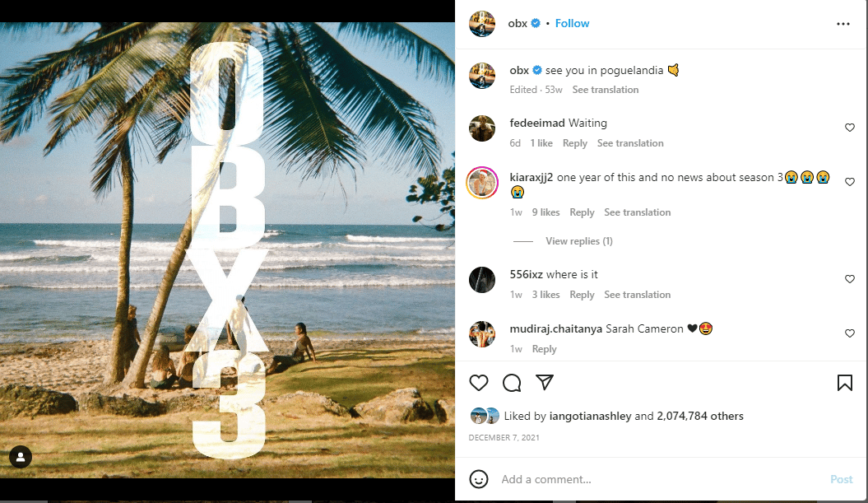The width and height of the screenshot is (868, 503).
Task: Expand View replies (1) thread
Action: [578, 241]
